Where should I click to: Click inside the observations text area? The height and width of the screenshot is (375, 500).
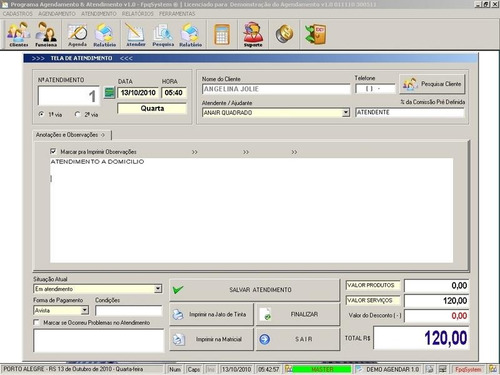coord(251,210)
